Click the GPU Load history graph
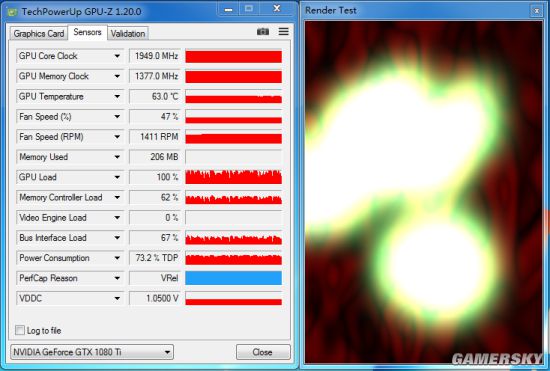 (234, 177)
